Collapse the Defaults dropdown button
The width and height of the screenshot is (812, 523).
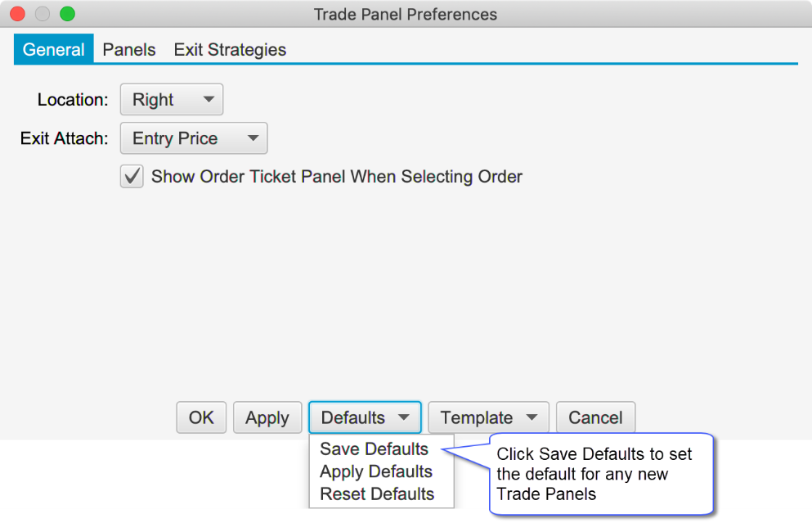(x=364, y=417)
